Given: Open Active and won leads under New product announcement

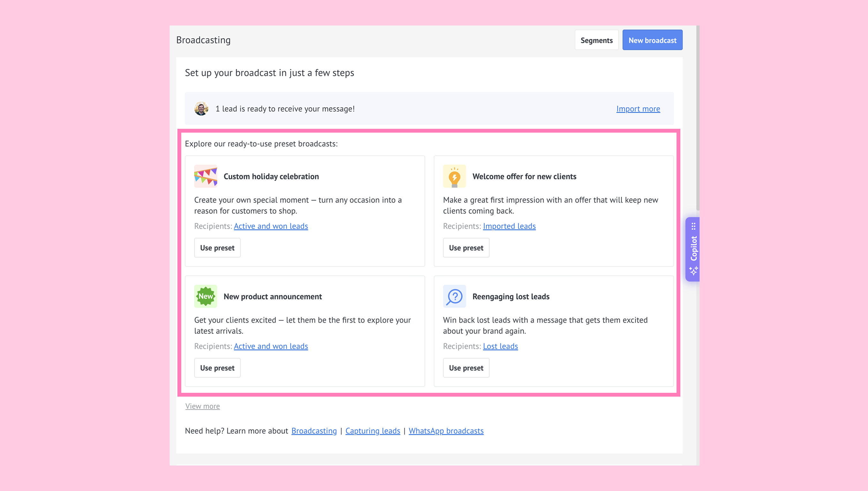Looking at the screenshot, I should (x=271, y=346).
